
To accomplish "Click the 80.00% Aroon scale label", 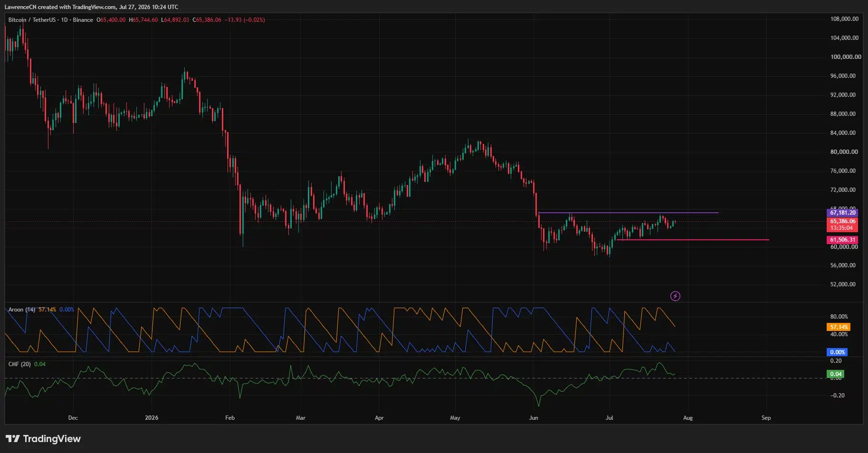I will pyautogui.click(x=839, y=317).
